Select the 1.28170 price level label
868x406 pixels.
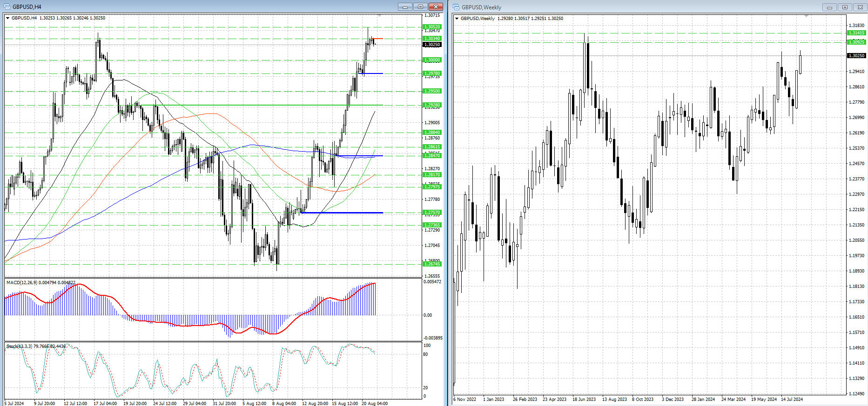click(432, 175)
